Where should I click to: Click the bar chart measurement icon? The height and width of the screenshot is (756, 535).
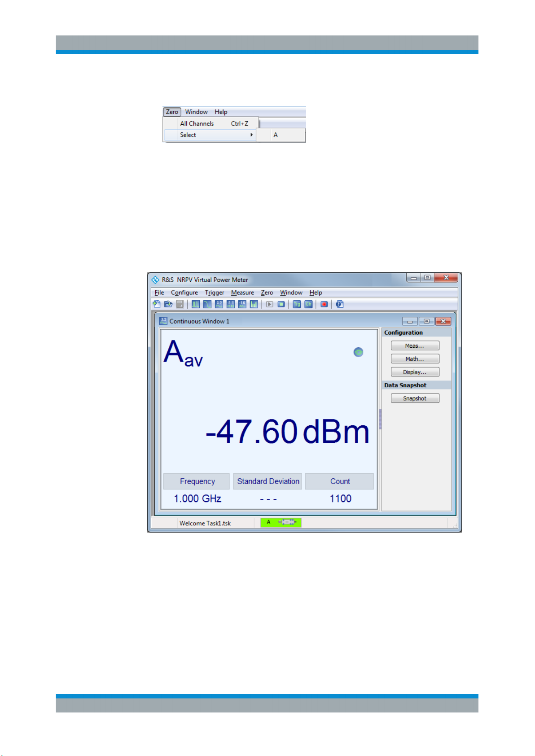(x=254, y=304)
